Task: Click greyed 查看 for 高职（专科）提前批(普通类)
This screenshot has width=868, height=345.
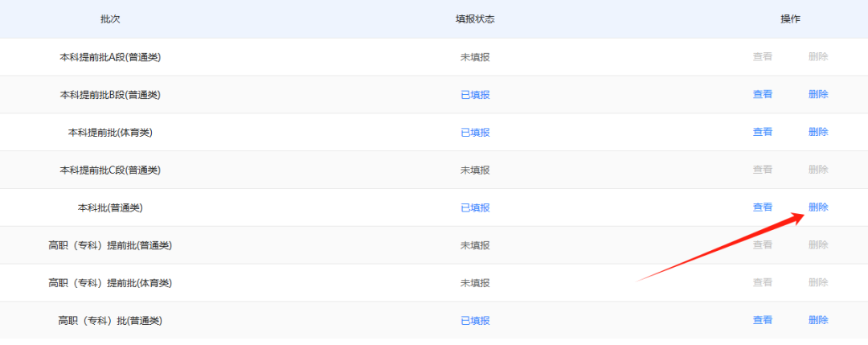Action: click(x=762, y=244)
